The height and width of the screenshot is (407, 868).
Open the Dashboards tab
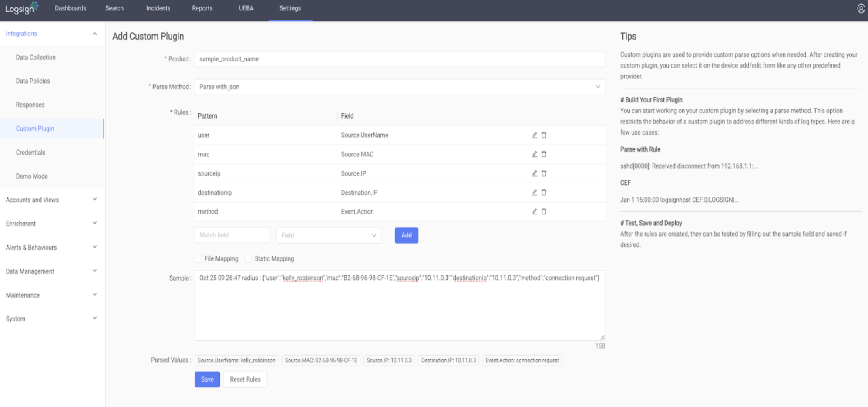(x=71, y=8)
